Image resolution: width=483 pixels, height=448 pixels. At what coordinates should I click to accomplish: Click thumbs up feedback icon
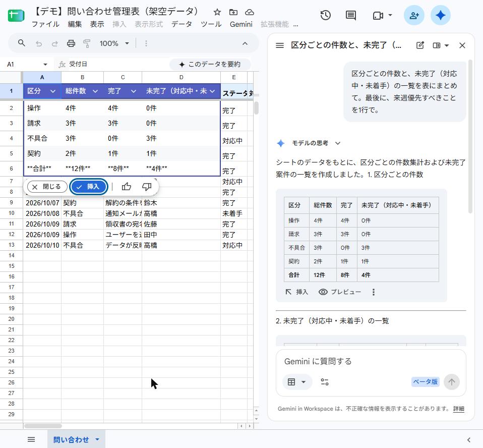click(x=126, y=187)
